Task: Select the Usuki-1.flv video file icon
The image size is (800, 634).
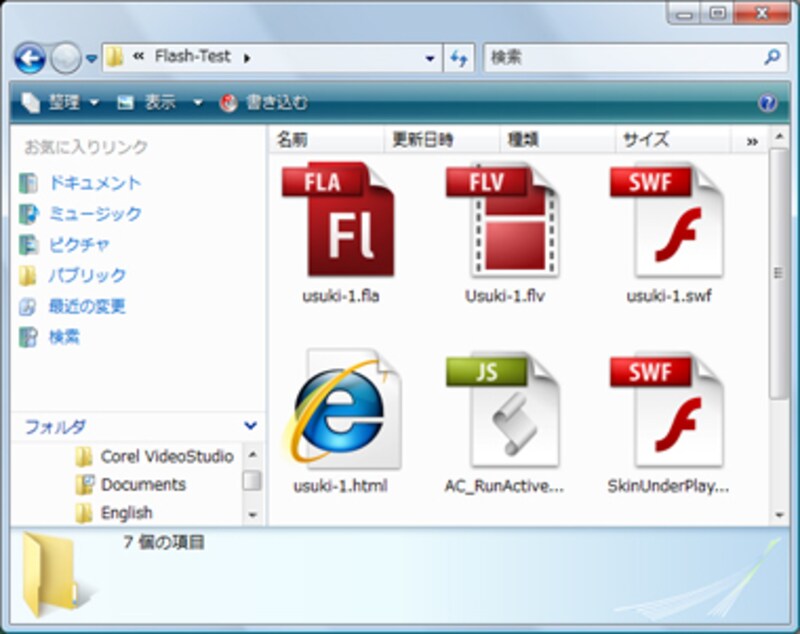Action: click(x=503, y=220)
